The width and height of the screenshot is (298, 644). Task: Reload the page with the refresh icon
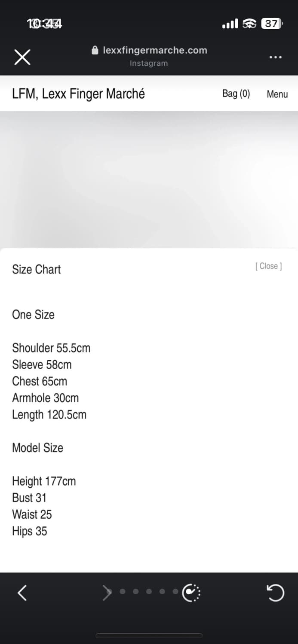click(x=275, y=593)
